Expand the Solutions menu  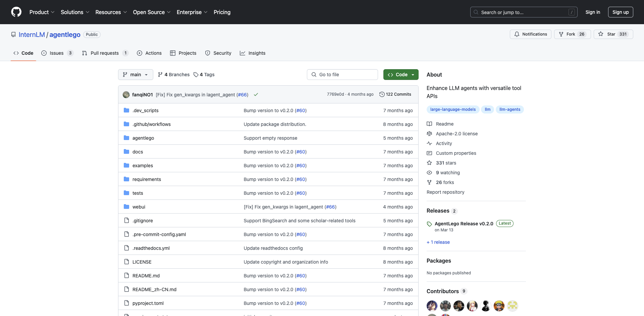(x=75, y=12)
